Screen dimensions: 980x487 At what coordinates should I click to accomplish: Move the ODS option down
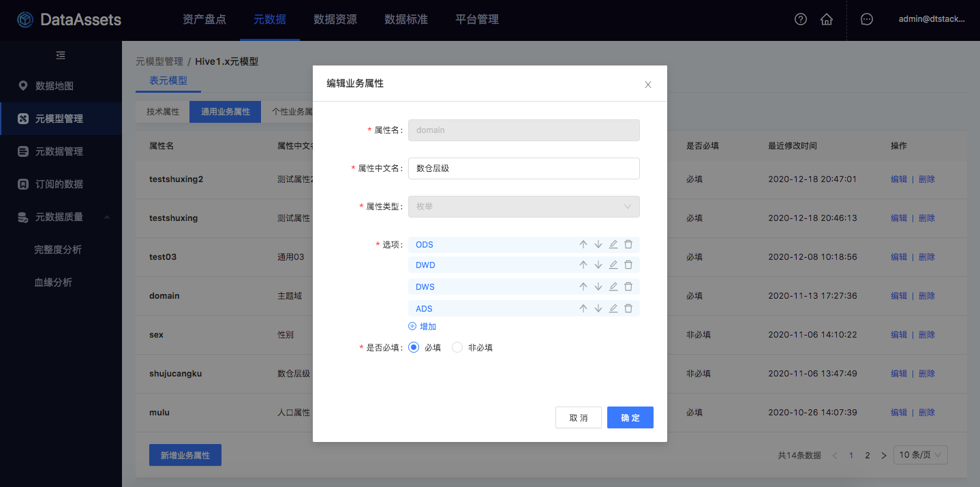598,244
